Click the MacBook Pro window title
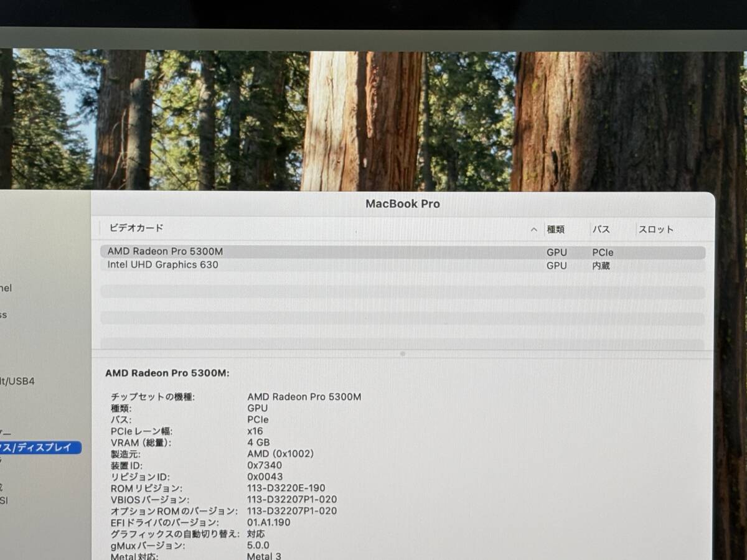This screenshot has height=560, width=747. coord(403,203)
